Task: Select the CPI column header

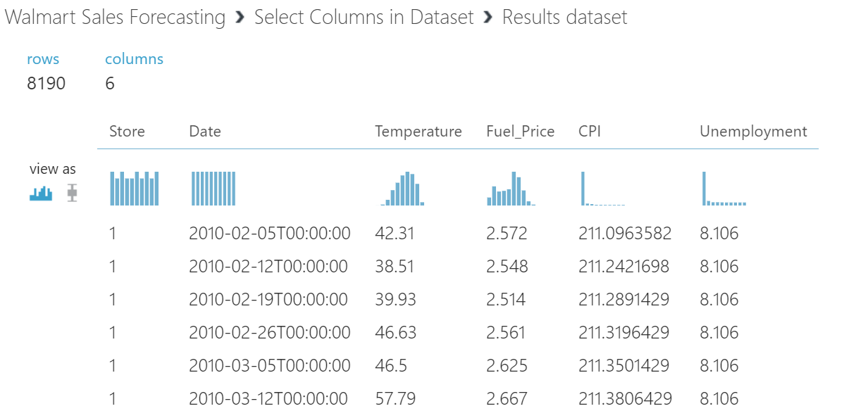Action: click(590, 131)
